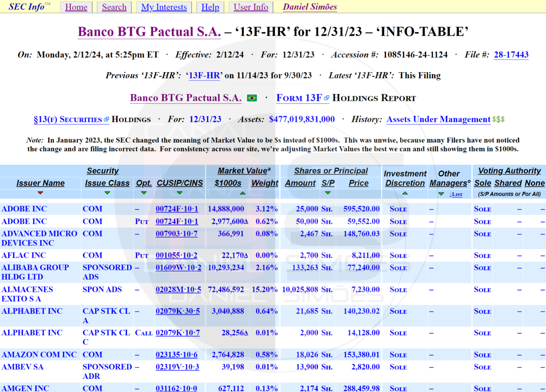Open CUSIP 02319V·10·3 link

177,367
